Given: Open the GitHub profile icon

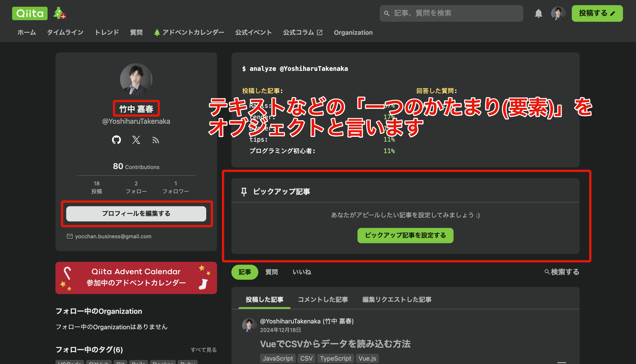Looking at the screenshot, I should 116,140.
